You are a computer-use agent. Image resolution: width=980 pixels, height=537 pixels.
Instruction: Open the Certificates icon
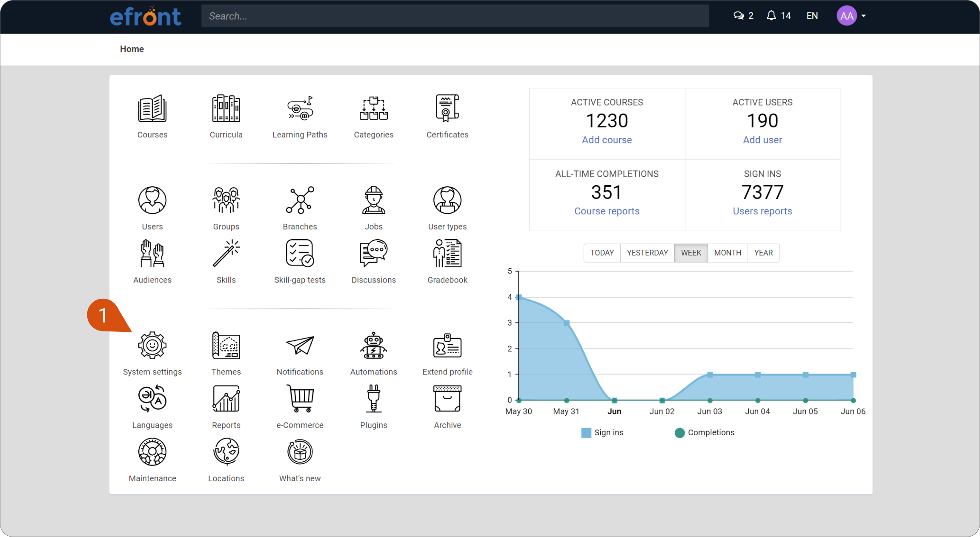(447, 109)
